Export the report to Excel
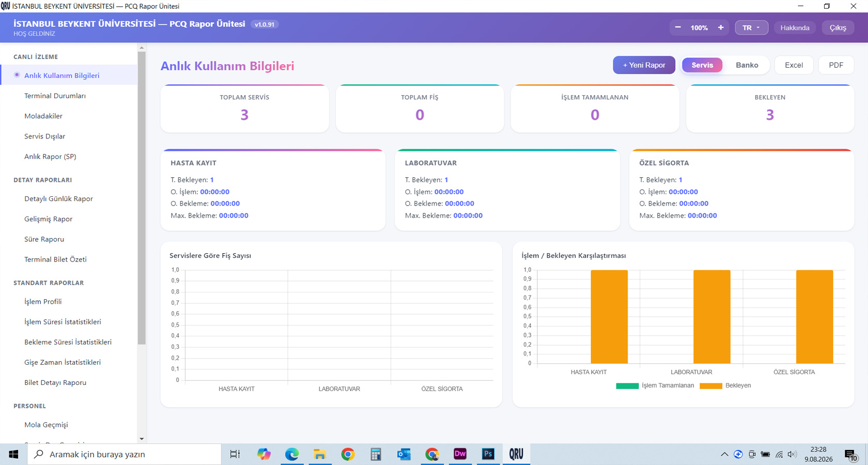Viewport: 868px width, 465px height. click(794, 65)
